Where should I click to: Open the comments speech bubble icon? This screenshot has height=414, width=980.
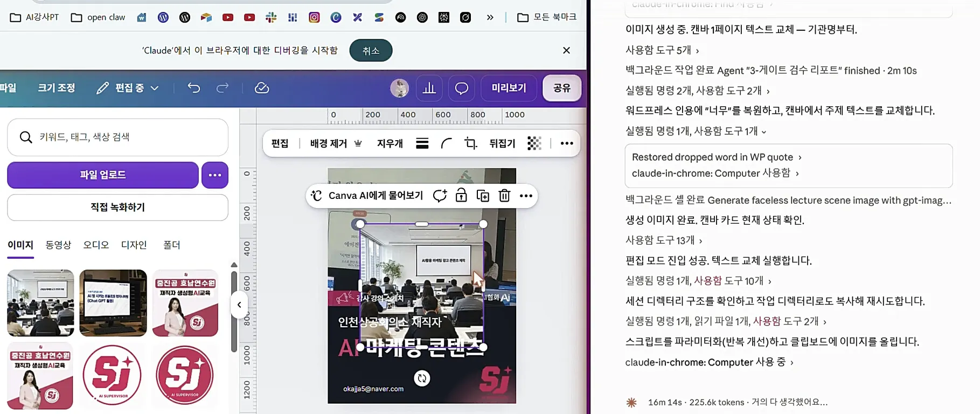(462, 88)
